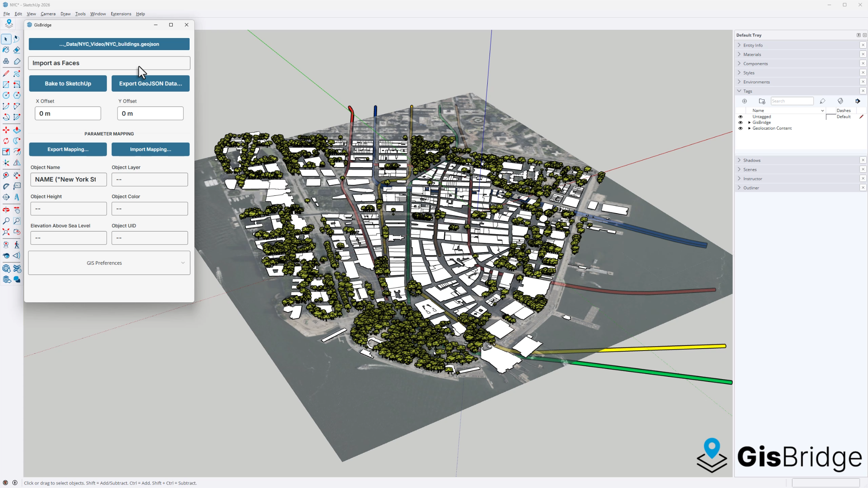Toggle Geolocation Content visibility eye

click(x=740, y=128)
